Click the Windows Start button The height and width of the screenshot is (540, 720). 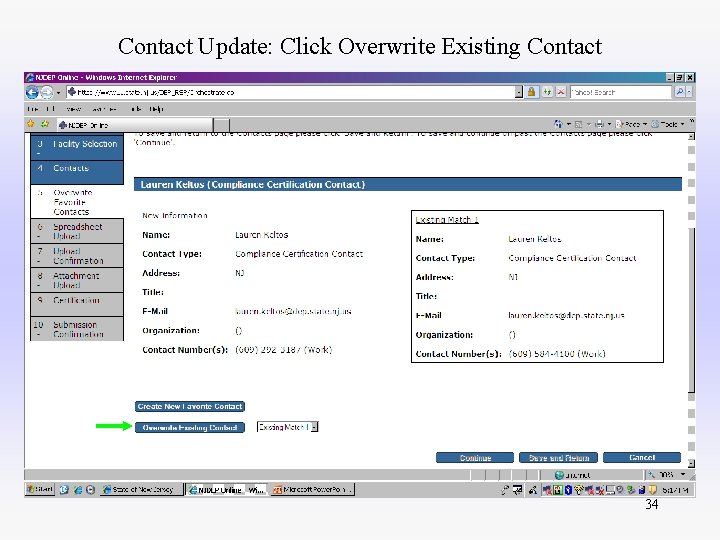39,489
